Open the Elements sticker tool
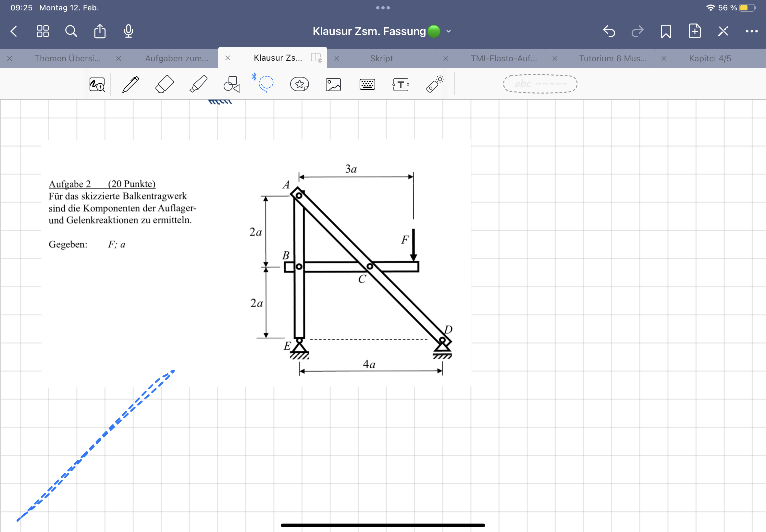The image size is (766, 532). point(300,84)
